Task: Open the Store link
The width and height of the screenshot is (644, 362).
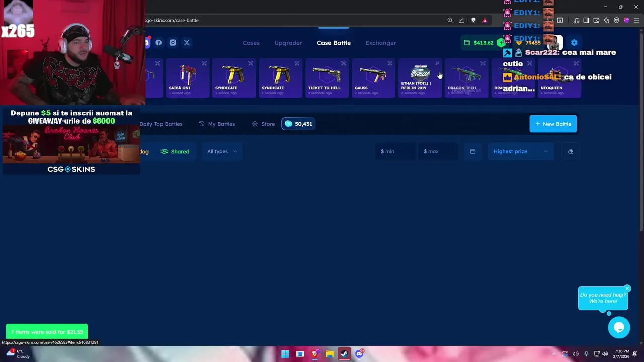Action: coord(263,124)
